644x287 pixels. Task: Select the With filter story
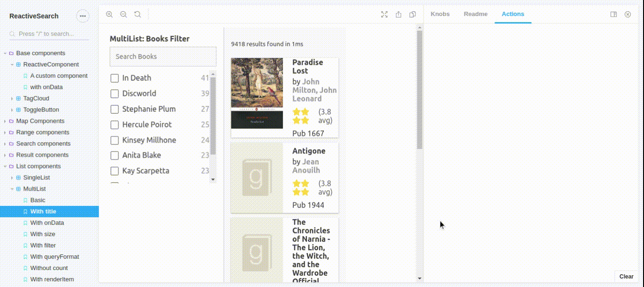(x=43, y=245)
